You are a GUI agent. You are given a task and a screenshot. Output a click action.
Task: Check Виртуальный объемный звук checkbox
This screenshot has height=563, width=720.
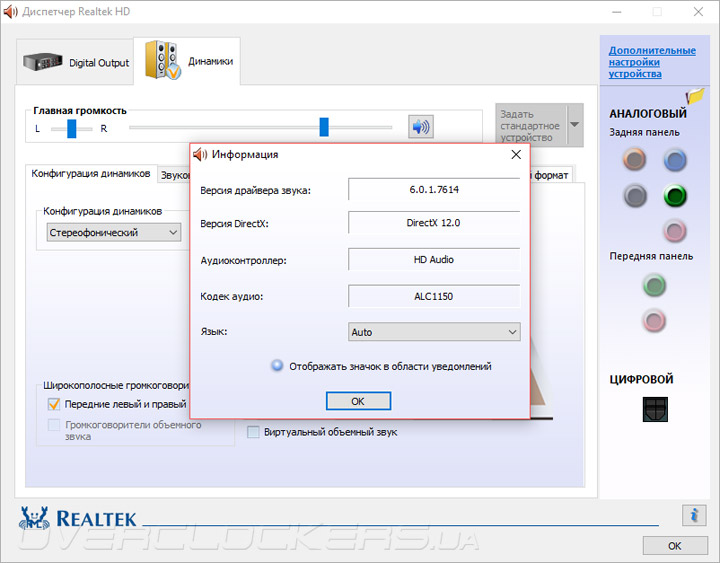(253, 432)
